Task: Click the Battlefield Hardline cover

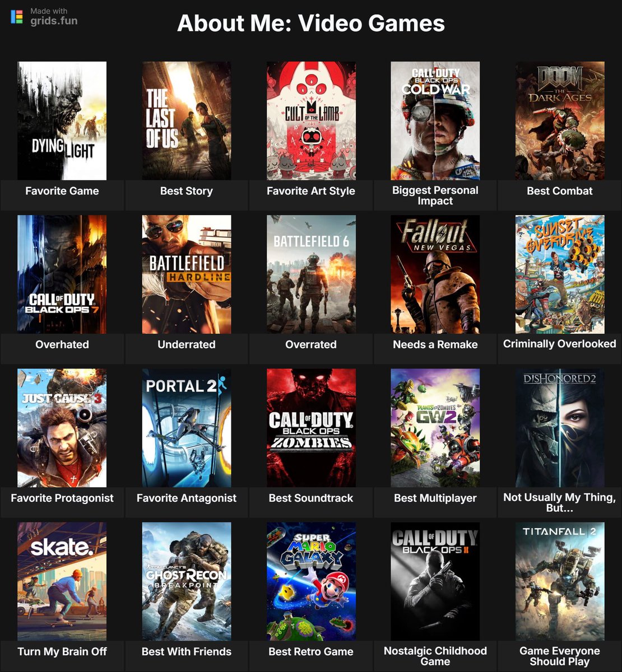Action: (187, 274)
